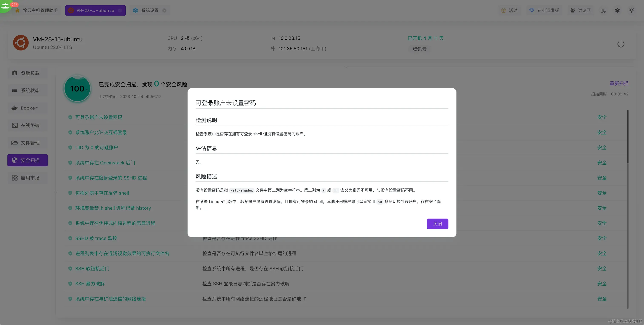The image size is (644, 325).
Task: Close the 系统设置 tab
Action: point(164,10)
